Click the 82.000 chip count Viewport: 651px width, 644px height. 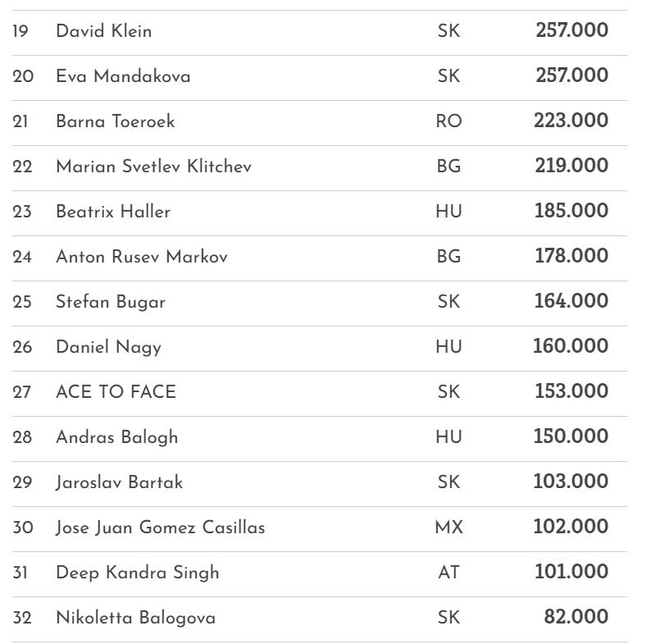[576, 618]
